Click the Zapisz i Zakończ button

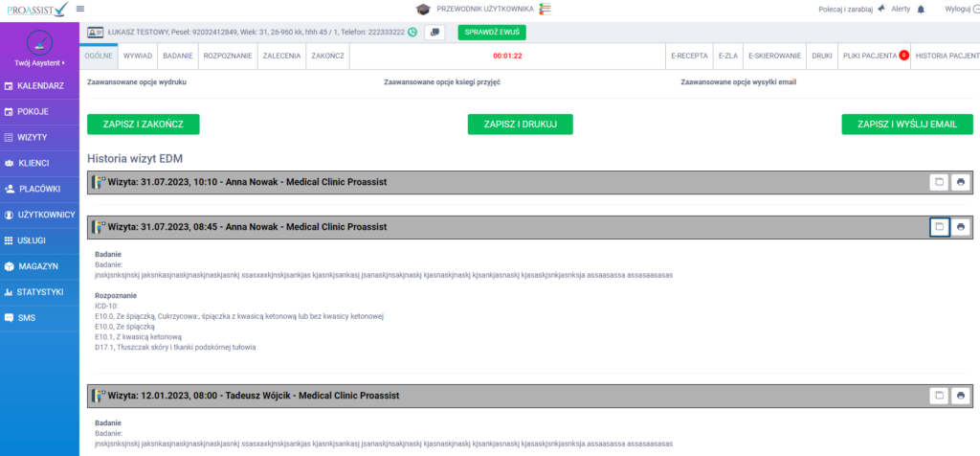click(143, 124)
